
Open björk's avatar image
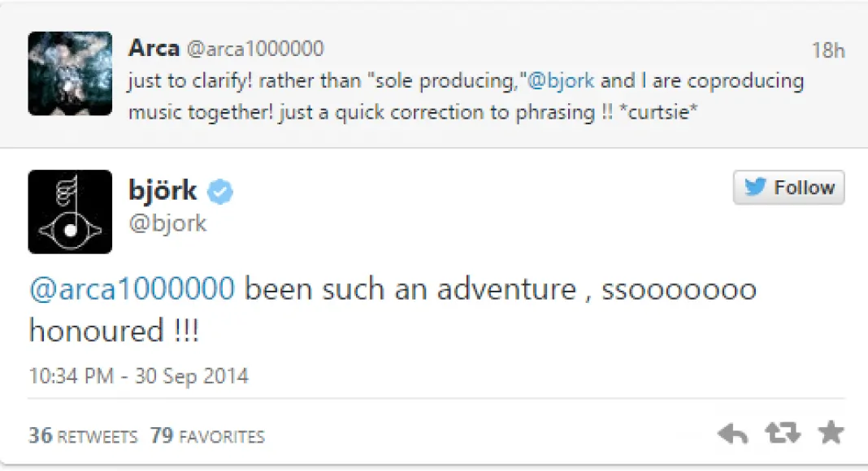click(70, 211)
